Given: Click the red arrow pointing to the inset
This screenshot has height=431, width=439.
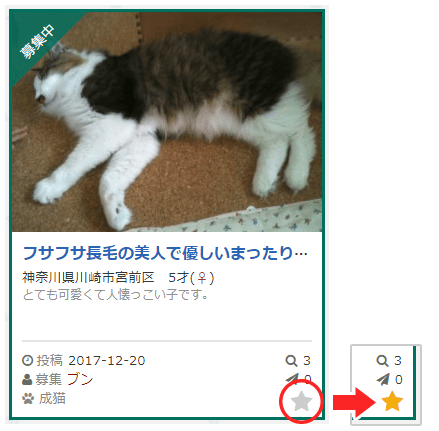Looking at the screenshot, I should (354, 403).
